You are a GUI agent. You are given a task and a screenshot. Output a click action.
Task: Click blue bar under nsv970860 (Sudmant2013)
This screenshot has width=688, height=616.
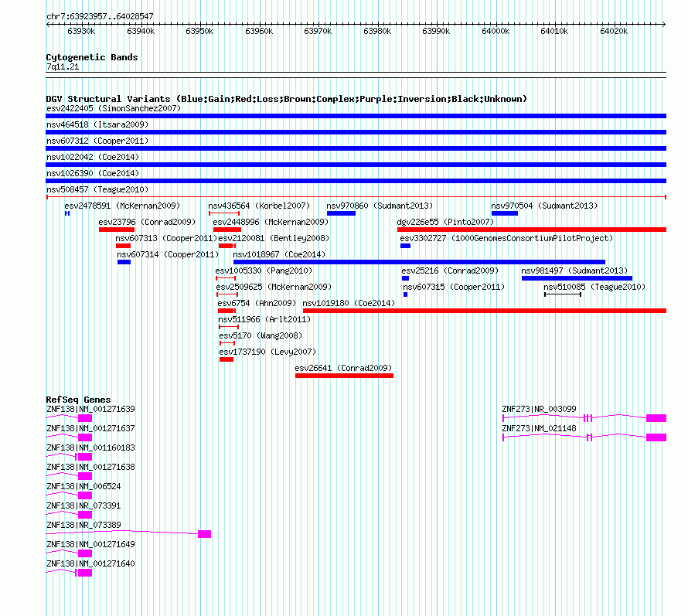[342, 213]
